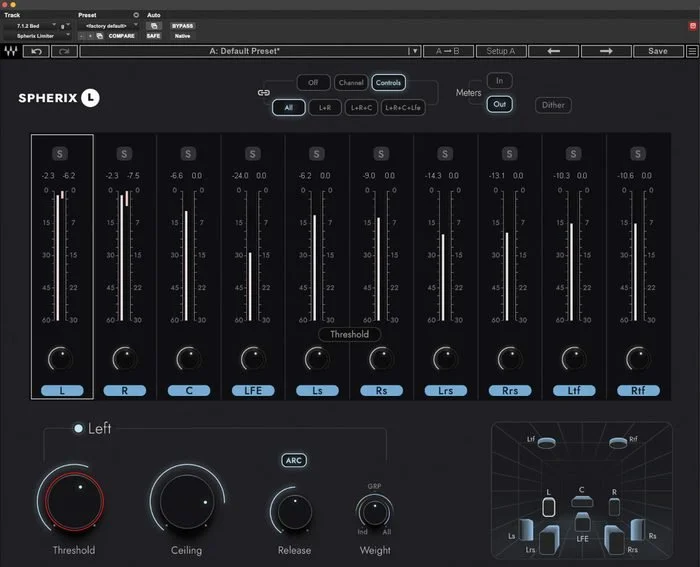This screenshot has width=700, height=567.
Task: Toggle the ARC auto release button
Action: tap(294, 460)
